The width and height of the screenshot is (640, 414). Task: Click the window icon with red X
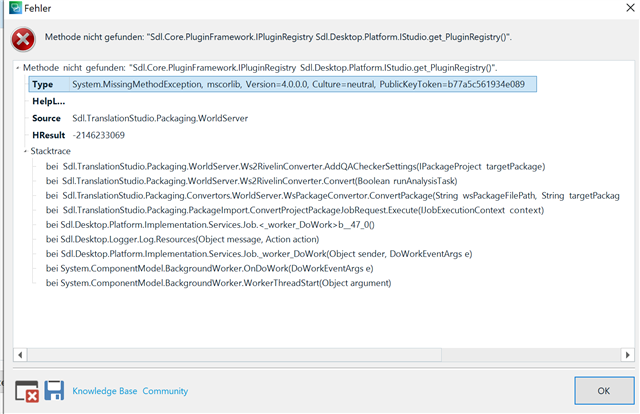click(x=27, y=391)
